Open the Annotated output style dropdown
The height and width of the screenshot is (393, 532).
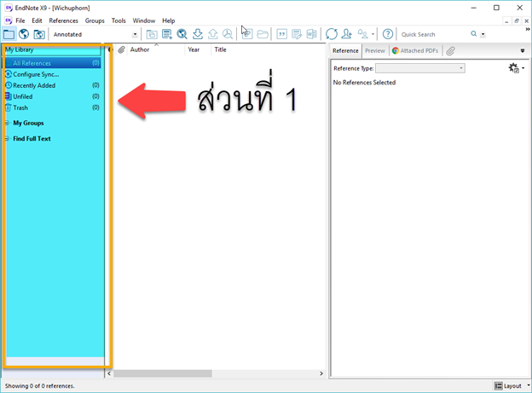136,34
